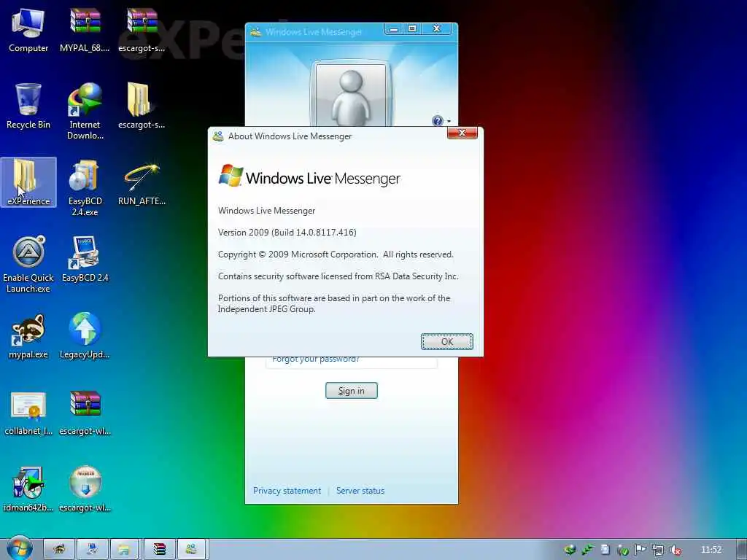
Task: Click the taskbar clock showing 11:52
Action: (x=711, y=550)
